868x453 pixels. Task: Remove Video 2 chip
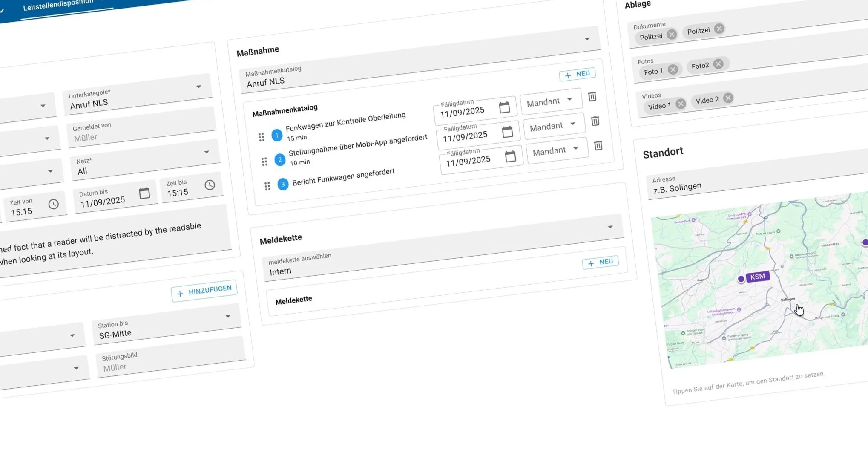point(728,98)
